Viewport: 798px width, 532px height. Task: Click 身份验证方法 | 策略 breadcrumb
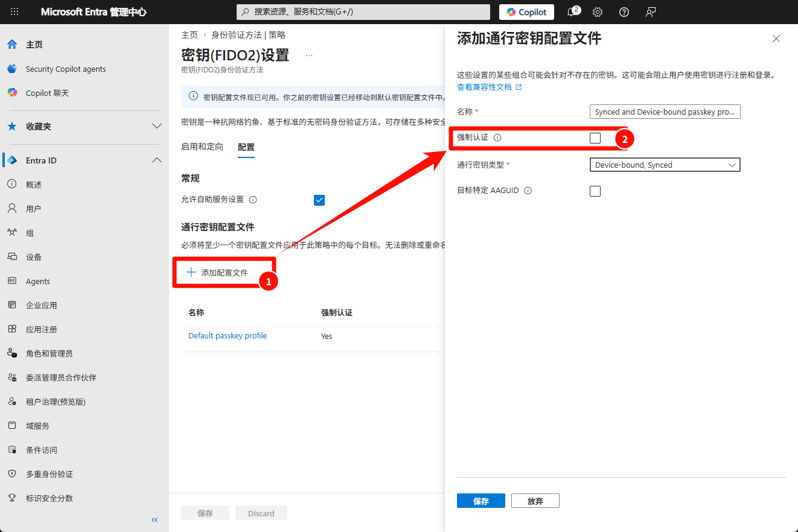(x=248, y=35)
